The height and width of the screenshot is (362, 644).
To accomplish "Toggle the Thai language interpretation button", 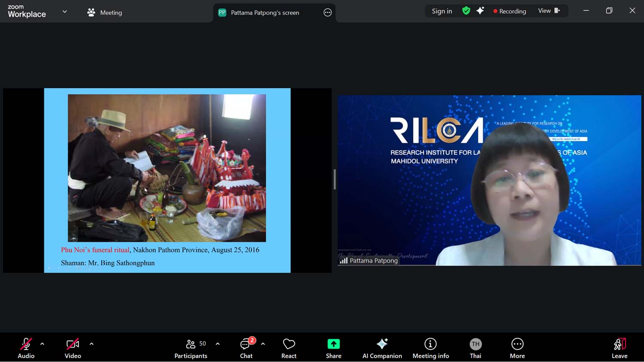I will click(x=475, y=348).
